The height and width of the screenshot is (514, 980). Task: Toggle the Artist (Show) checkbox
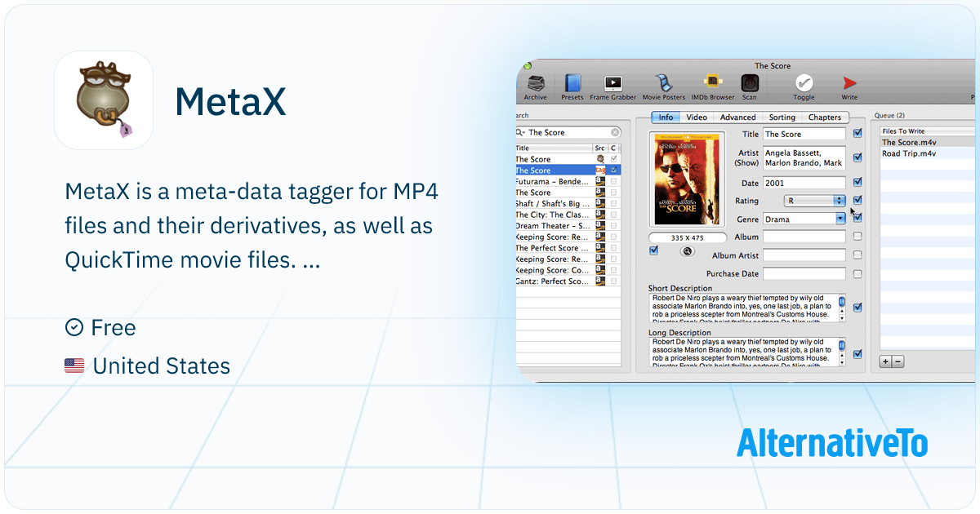[x=857, y=157]
